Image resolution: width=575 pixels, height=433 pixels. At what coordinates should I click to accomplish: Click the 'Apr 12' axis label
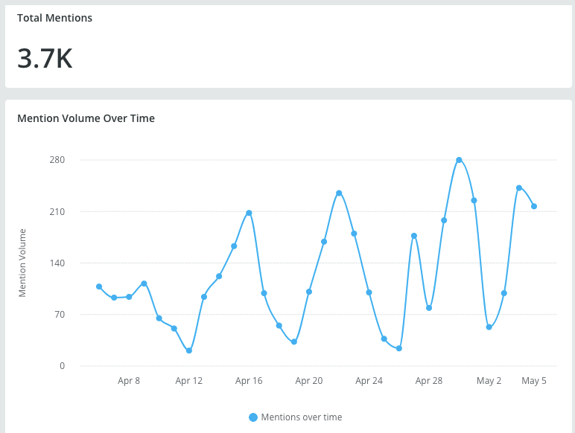(x=189, y=381)
